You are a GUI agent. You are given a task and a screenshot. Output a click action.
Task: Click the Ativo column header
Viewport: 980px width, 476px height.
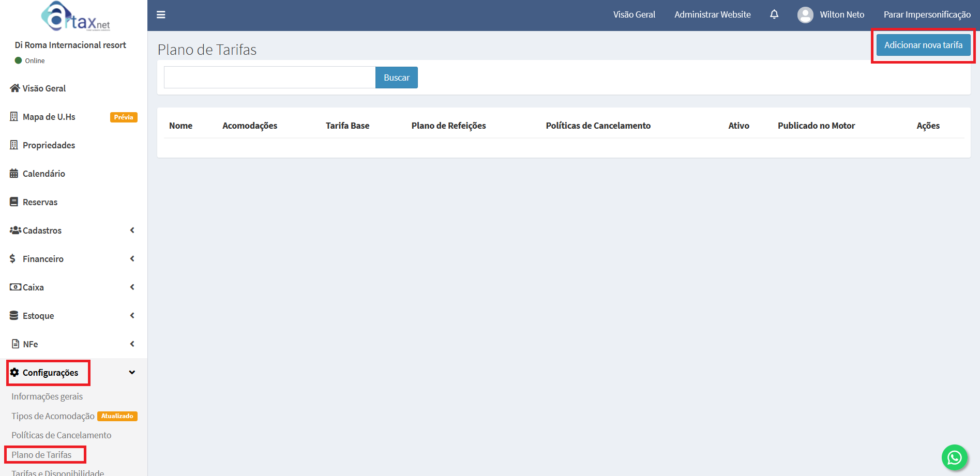(738, 126)
